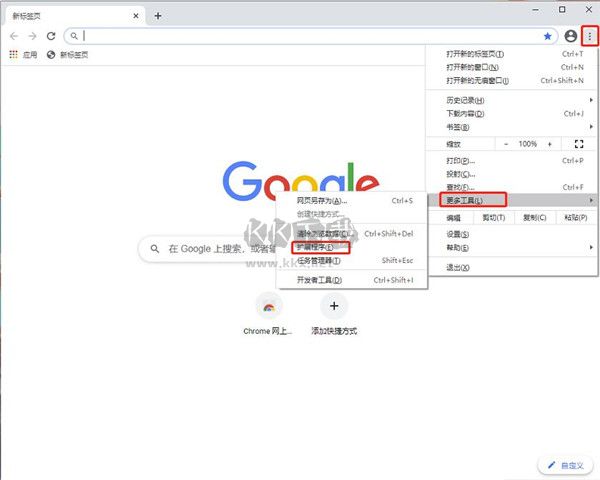Click the address bar input field
The height and width of the screenshot is (480, 600).
310,36
